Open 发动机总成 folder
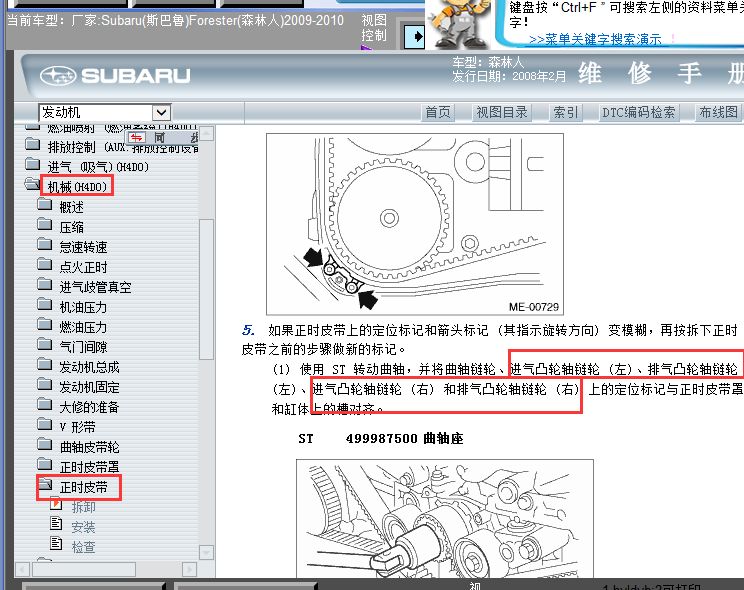Viewport: 744px width, 590px height. click(x=90, y=367)
